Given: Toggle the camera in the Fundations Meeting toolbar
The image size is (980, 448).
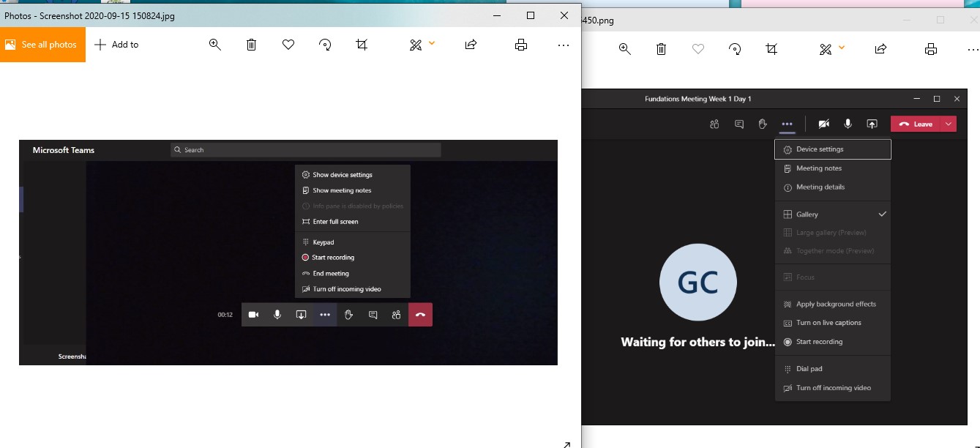Looking at the screenshot, I should [x=824, y=124].
